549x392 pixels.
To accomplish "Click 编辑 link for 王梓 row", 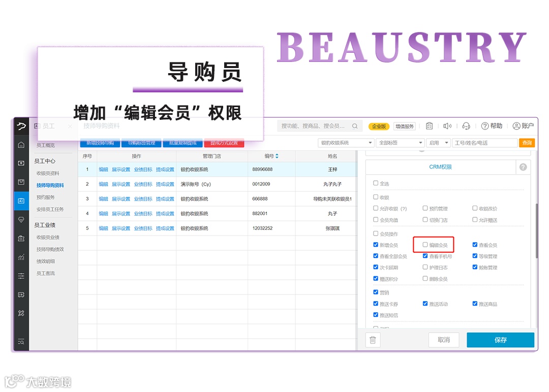I will click(x=103, y=169).
